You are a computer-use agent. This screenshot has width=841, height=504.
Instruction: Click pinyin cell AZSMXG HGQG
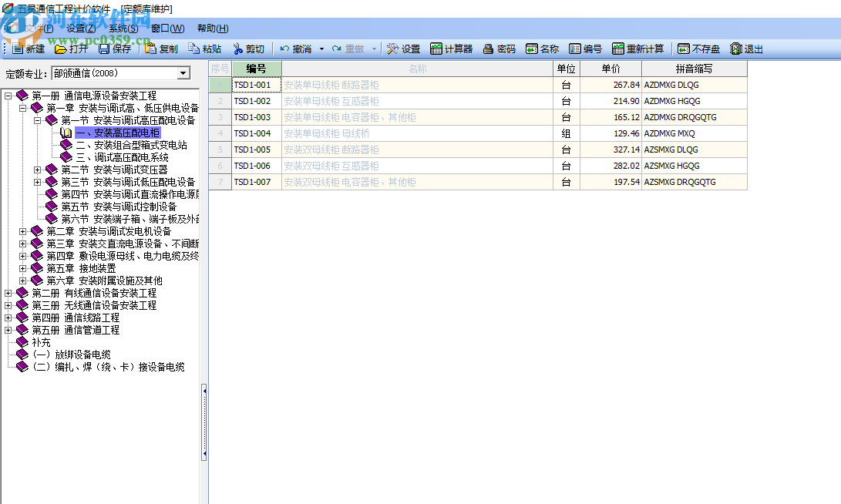(x=694, y=166)
